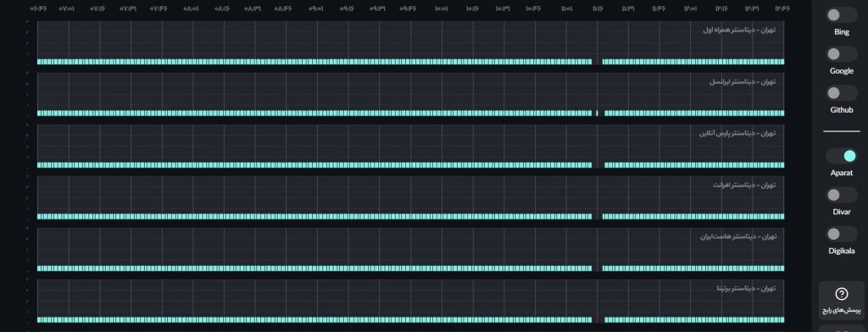Click the Bing label text

pyautogui.click(x=842, y=32)
